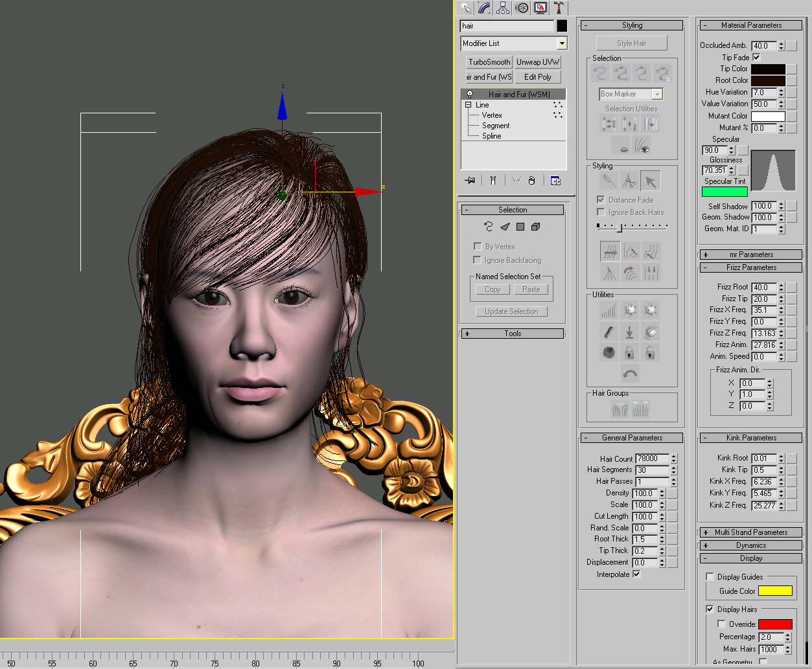Open the Hierarchy panel tab
This screenshot has width=812, height=669.
pos(503,8)
